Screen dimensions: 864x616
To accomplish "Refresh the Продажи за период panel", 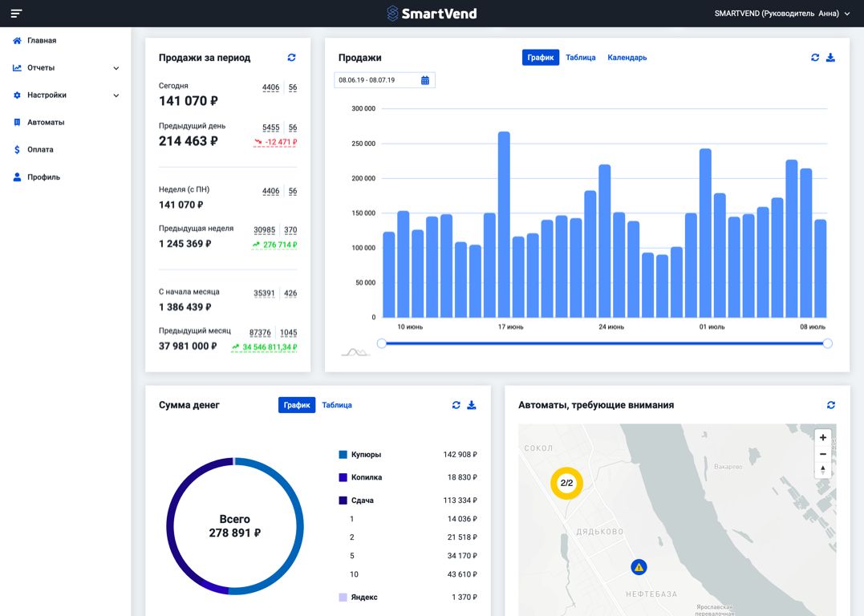I will (291, 58).
